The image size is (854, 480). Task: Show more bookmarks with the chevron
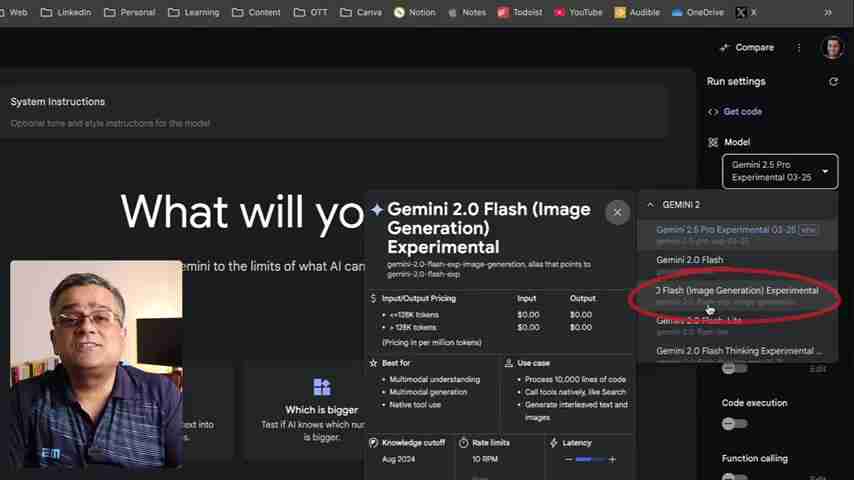click(x=828, y=12)
